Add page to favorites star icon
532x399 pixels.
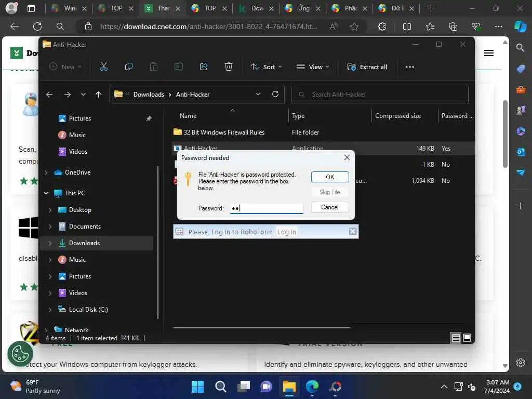click(354, 26)
